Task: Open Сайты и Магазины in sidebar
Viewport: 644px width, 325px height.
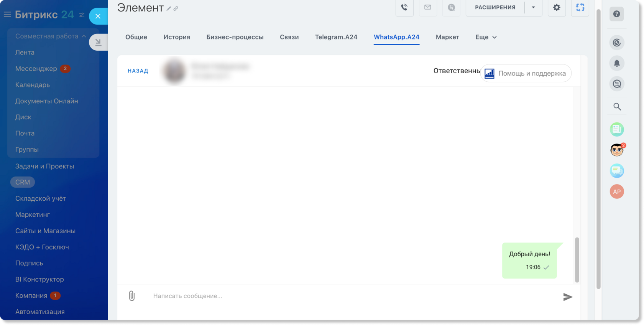Action: click(x=45, y=231)
